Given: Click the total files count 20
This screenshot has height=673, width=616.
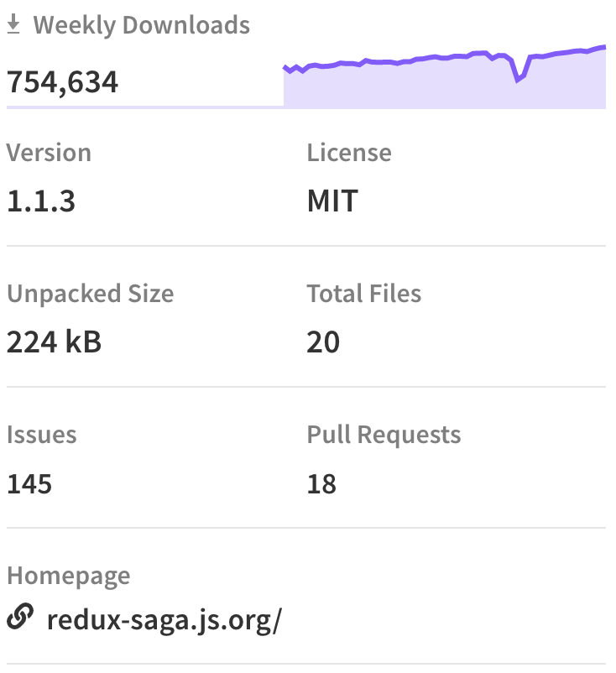Looking at the screenshot, I should click(x=323, y=342).
